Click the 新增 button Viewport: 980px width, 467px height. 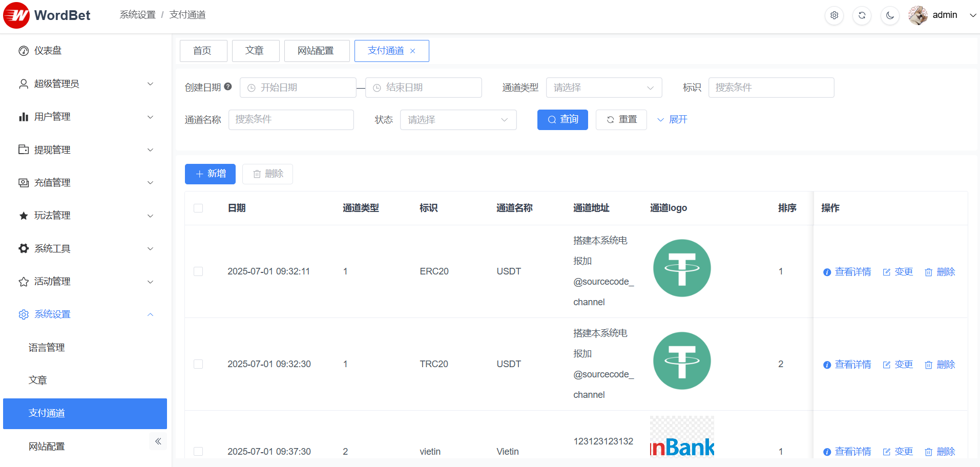210,174
